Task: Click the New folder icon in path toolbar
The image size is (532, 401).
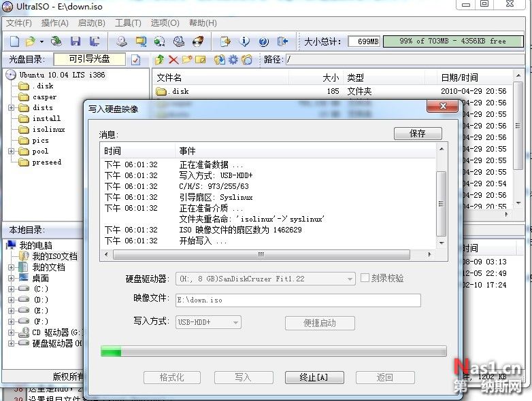Action: pos(187,60)
